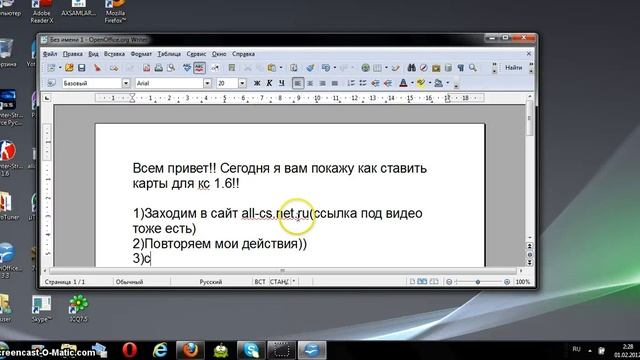
Task: Open the Undo history dropdown arrow
Action: tap(335, 68)
